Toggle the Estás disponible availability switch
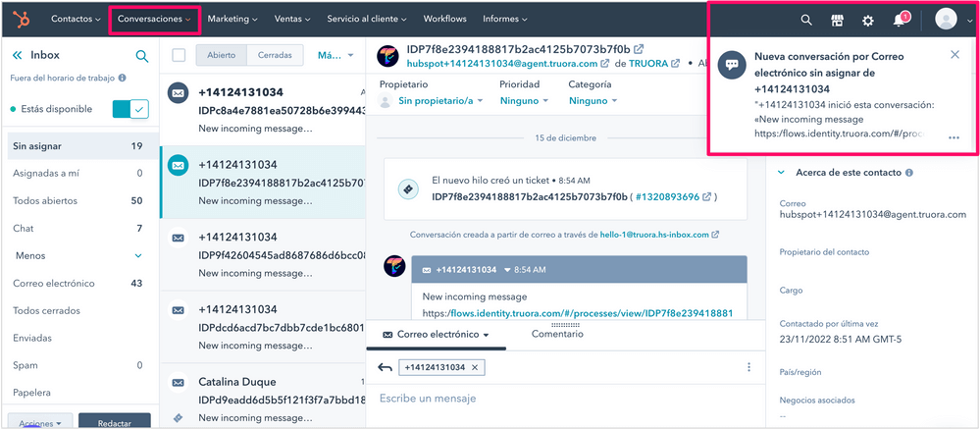This screenshot has width=980, height=429. pos(130,109)
